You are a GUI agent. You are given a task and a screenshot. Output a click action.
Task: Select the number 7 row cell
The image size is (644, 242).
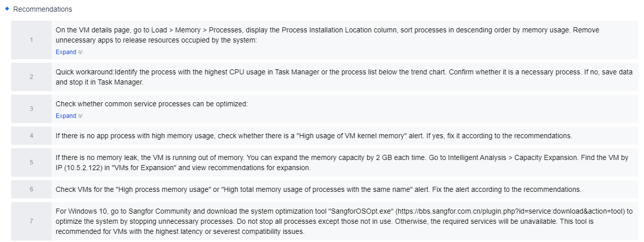(x=31, y=221)
